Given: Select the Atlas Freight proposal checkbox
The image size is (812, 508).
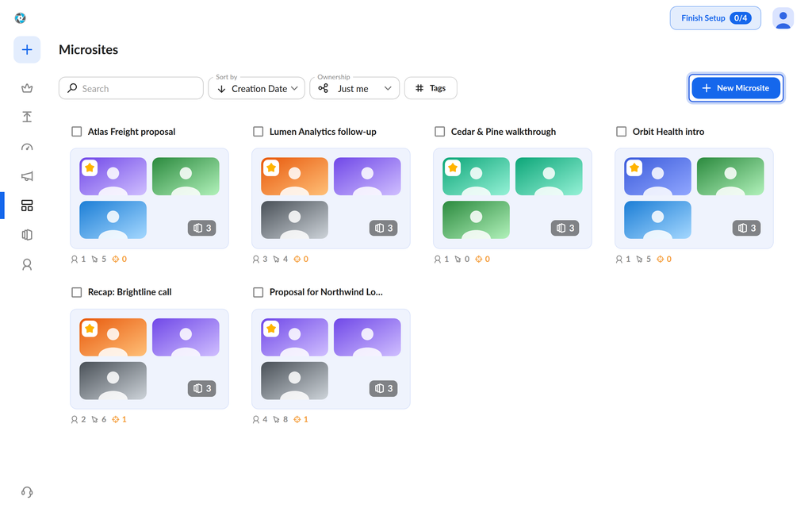Looking at the screenshot, I should (x=77, y=132).
